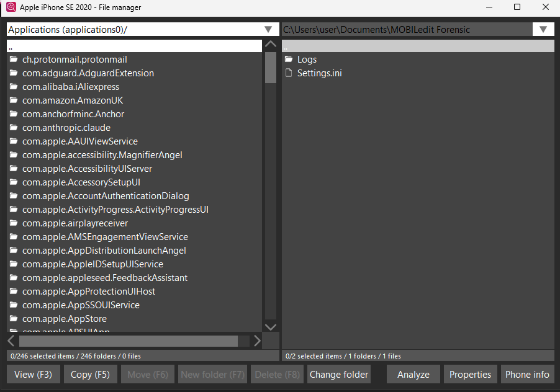560x392 pixels.
Task: Open the Applications path dropdown arrow
Action: pos(268,29)
